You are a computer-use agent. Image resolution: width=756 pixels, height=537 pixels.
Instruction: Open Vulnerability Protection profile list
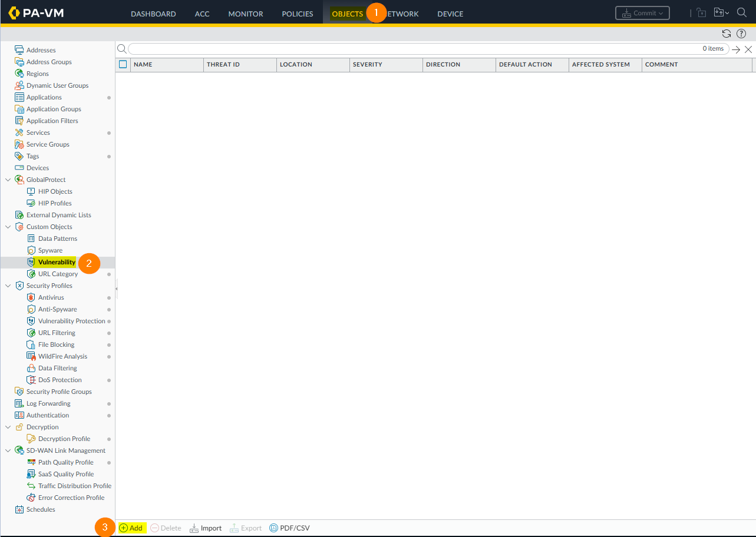click(x=72, y=321)
